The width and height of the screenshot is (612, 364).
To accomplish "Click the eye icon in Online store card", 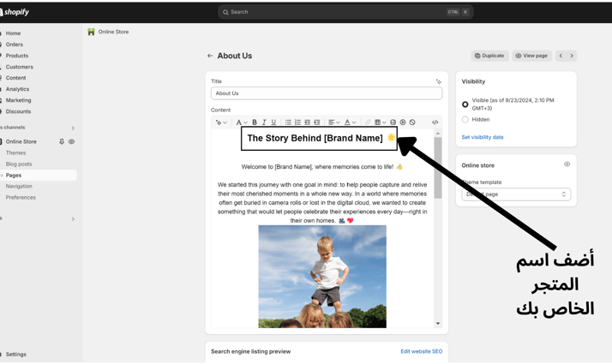I will (567, 164).
